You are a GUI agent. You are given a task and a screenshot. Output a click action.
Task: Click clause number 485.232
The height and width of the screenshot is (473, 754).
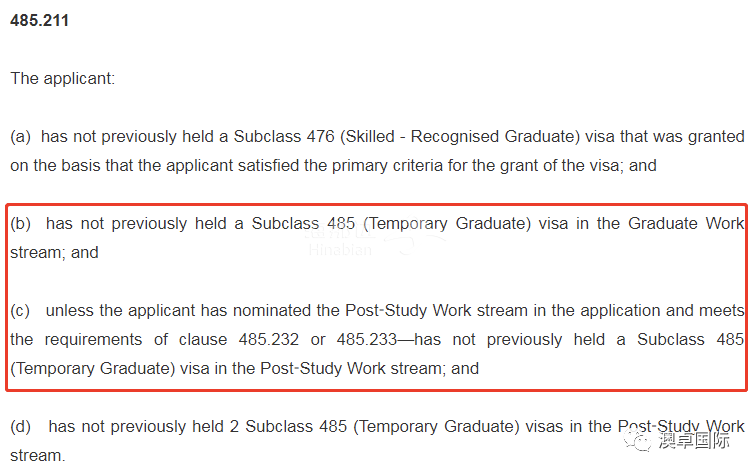pyautogui.click(x=269, y=339)
